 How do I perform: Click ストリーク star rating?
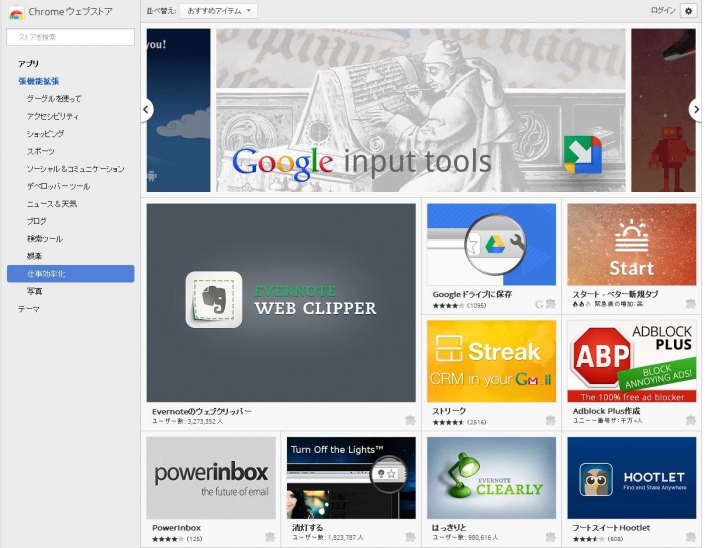click(x=448, y=422)
